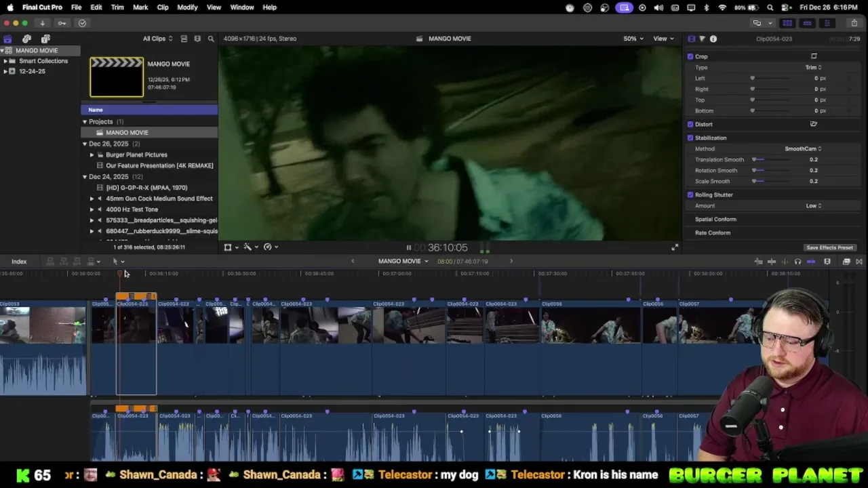Activate the Distort on-screen control icon
The height and width of the screenshot is (488, 868).
814,124
